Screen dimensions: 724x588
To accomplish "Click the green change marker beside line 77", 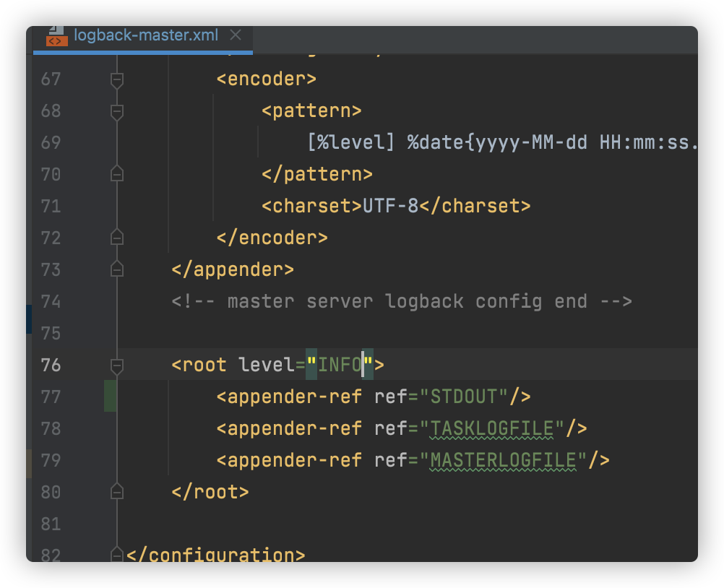I will tap(110, 397).
